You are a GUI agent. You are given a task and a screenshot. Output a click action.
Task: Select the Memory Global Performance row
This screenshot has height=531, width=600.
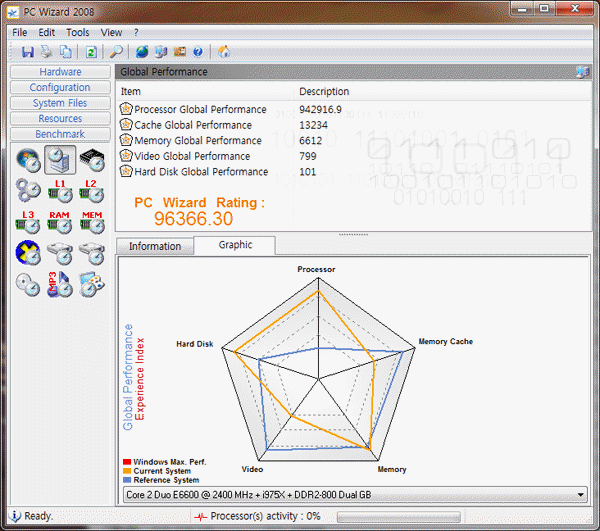(x=354, y=140)
